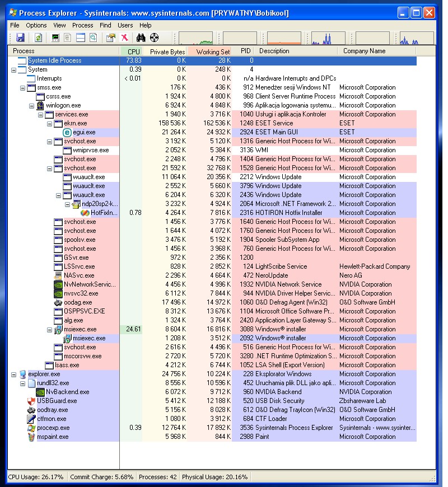The width and height of the screenshot is (448, 487).
Task: Collapse the parent msiexec.exe tree node
Action: pyautogui.click(x=49, y=330)
